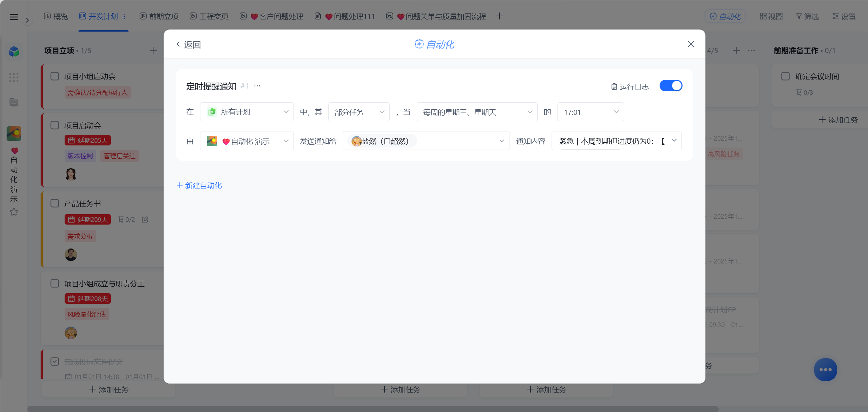Star the project with the star icon

(14, 212)
